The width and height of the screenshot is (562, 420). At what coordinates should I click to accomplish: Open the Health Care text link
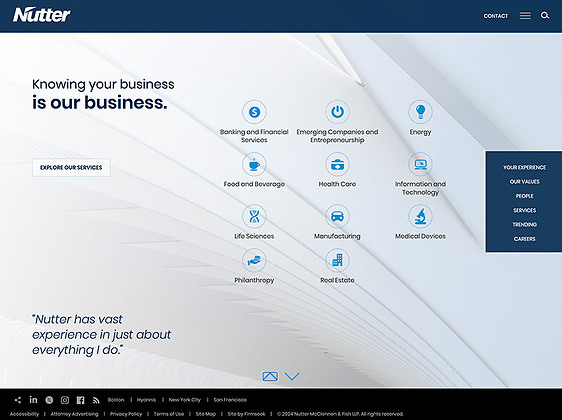point(337,184)
